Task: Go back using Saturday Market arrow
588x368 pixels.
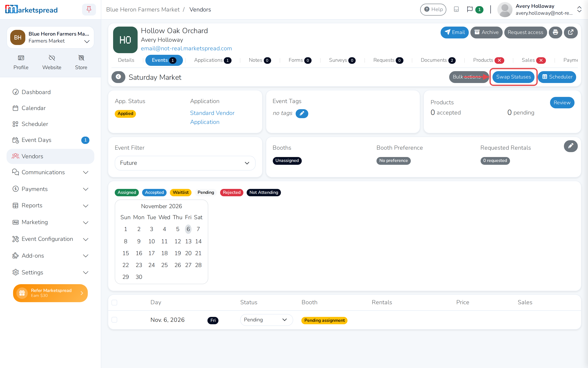Action: coord(118,77)
